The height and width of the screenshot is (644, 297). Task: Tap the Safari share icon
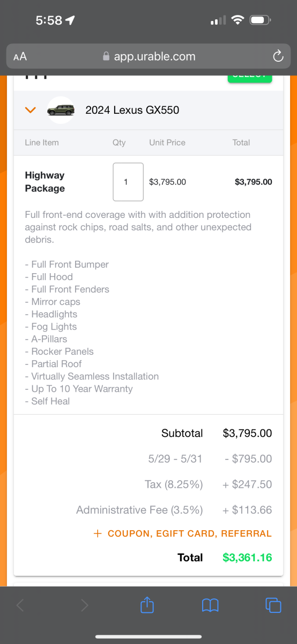[x=147, y=605]
